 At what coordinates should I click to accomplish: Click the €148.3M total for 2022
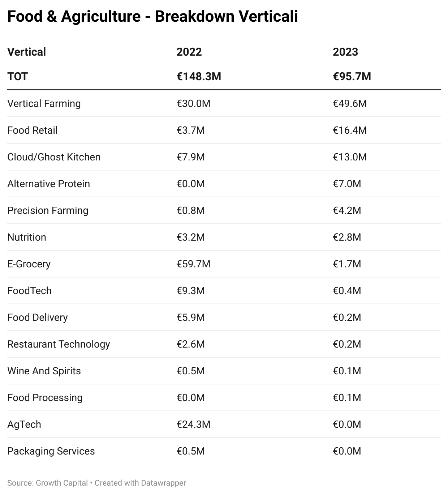pos(199,77)
